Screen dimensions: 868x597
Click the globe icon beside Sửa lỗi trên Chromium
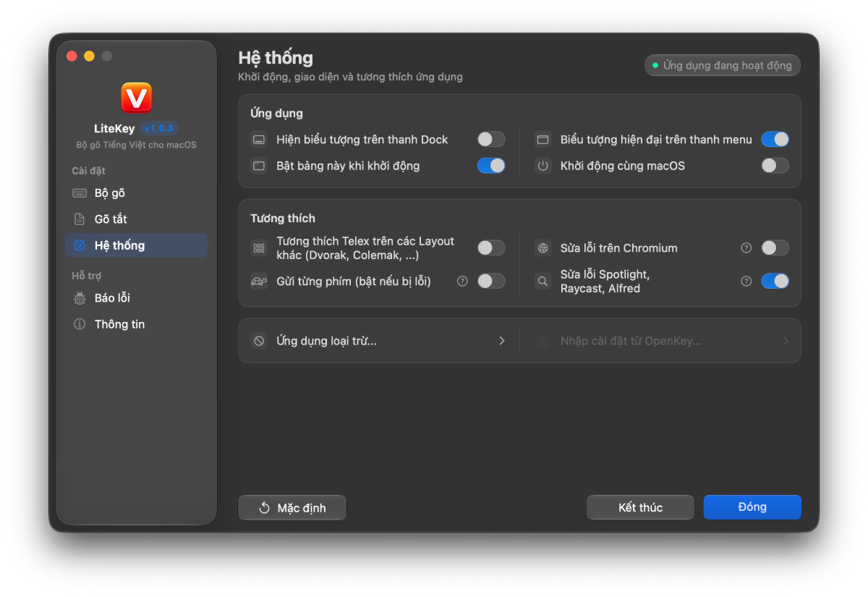click(543, 248)
